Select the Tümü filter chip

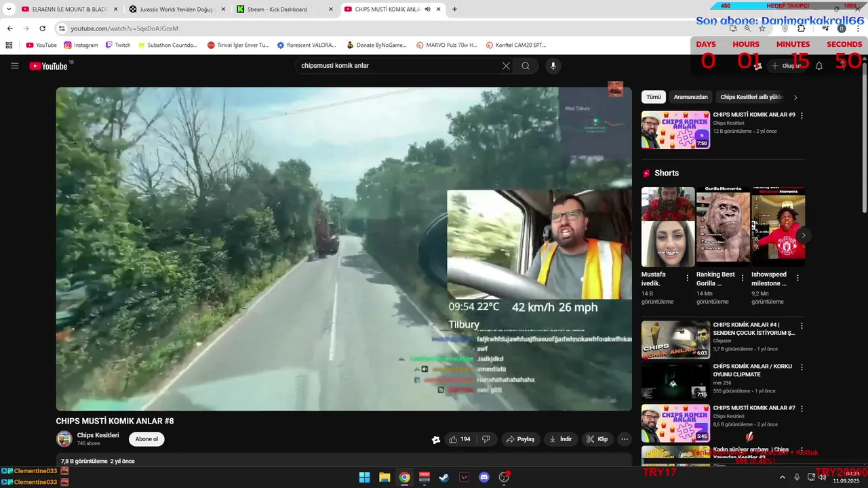[x=653, y=97]
